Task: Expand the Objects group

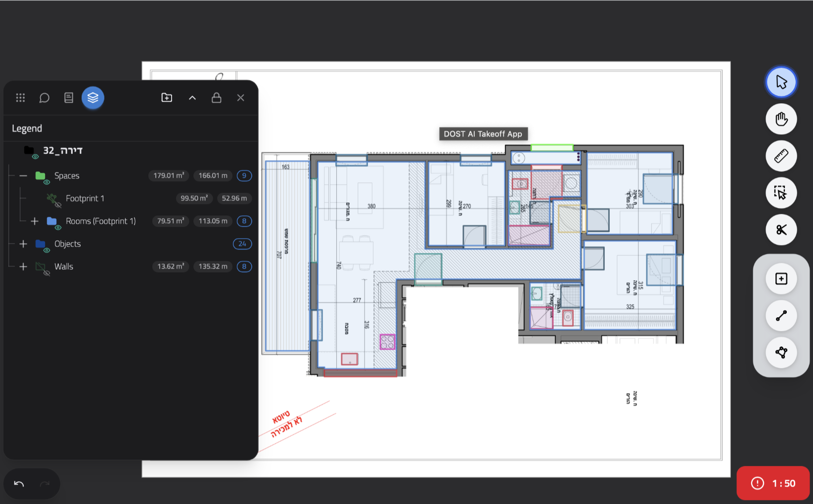Action: (23, 244)
